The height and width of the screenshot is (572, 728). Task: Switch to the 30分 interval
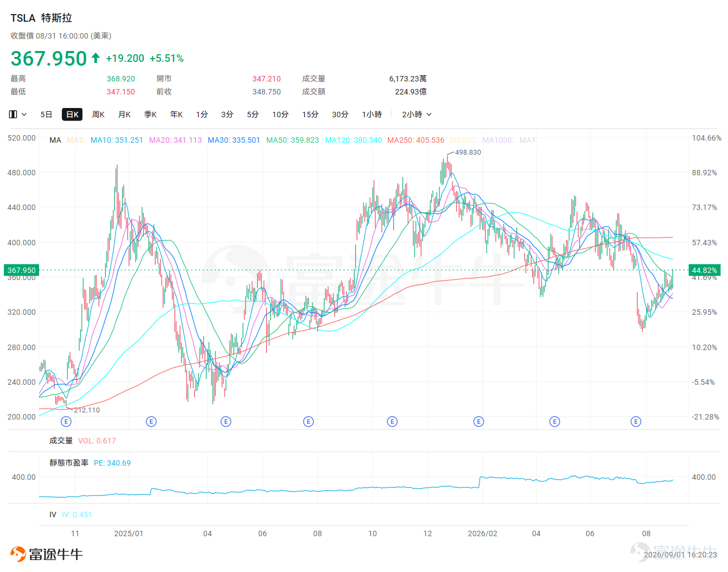point(340,115)
